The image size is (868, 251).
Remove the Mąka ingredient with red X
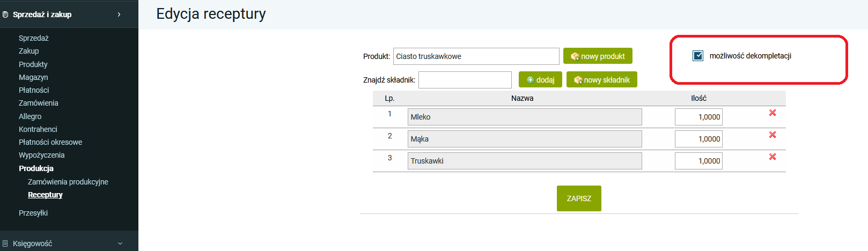[773, 135]
